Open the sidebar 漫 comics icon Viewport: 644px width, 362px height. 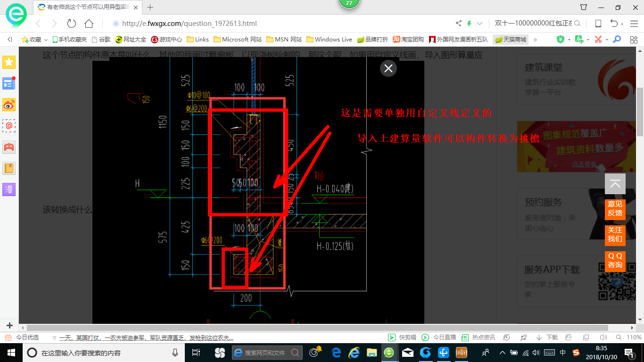point(9,189)
